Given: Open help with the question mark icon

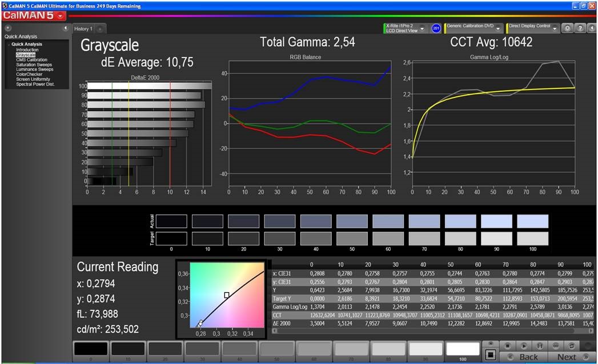Looking at the screenshot, I should pos(580,28).
